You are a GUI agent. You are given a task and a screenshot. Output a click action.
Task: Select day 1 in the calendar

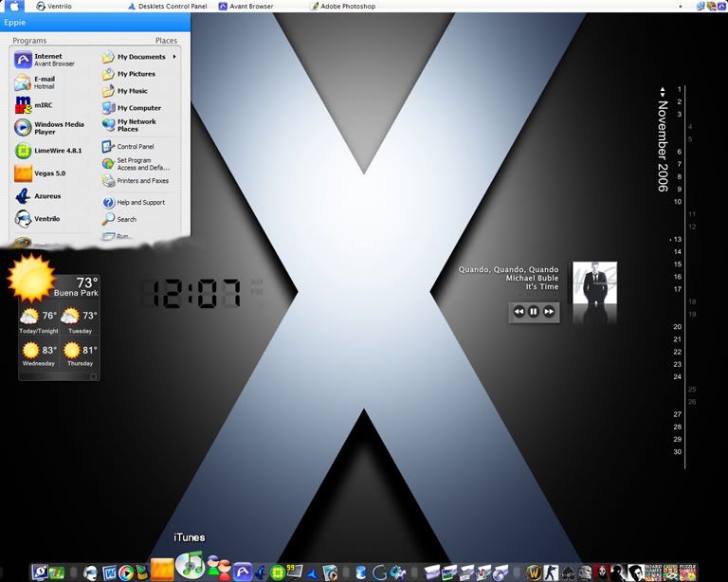point(680,89)
